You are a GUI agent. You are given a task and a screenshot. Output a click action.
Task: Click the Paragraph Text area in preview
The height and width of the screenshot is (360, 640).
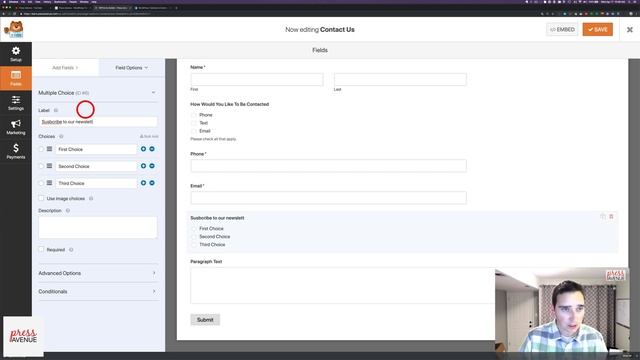(x=343, y=285)
